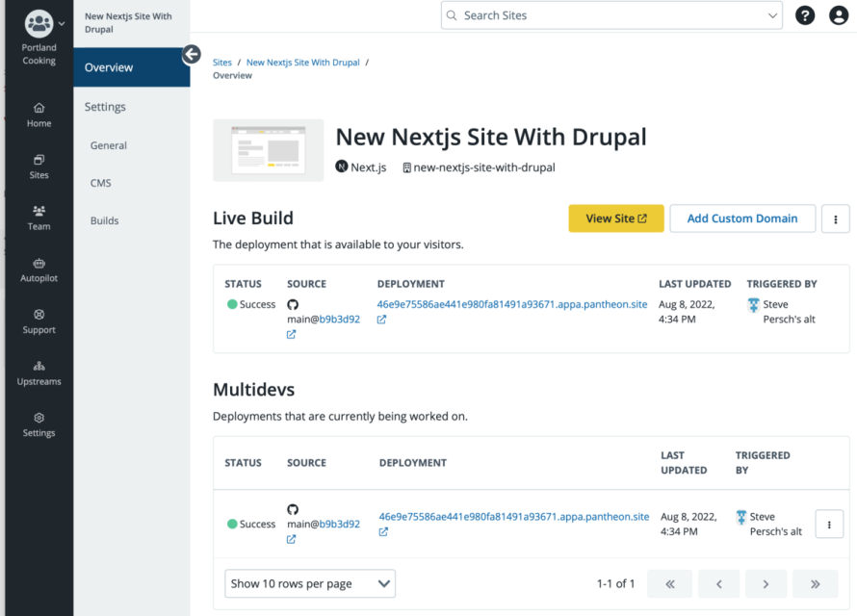Screen dimensions: 857x616
Task: Open the Multidevs row actions menu
Action: [x=829, y=525]
